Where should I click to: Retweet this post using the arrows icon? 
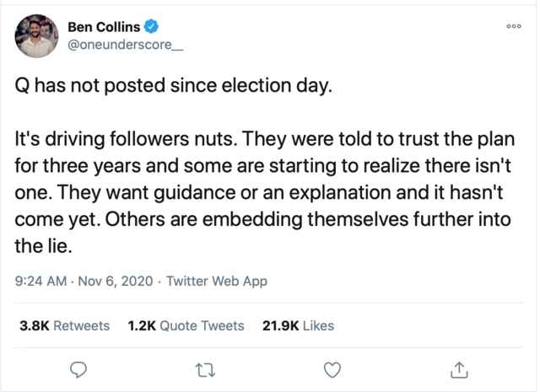click(205, 368)
